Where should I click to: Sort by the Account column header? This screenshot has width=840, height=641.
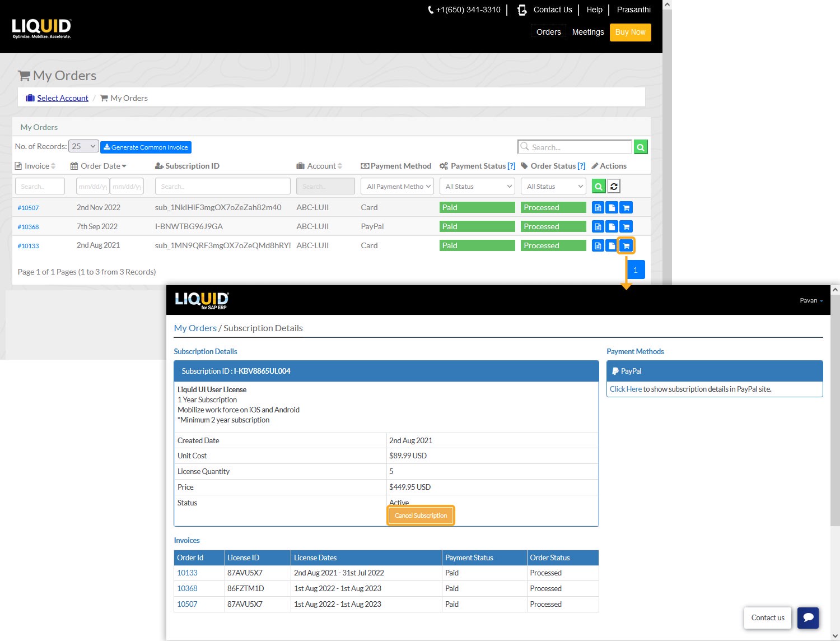tap(319, 166)
